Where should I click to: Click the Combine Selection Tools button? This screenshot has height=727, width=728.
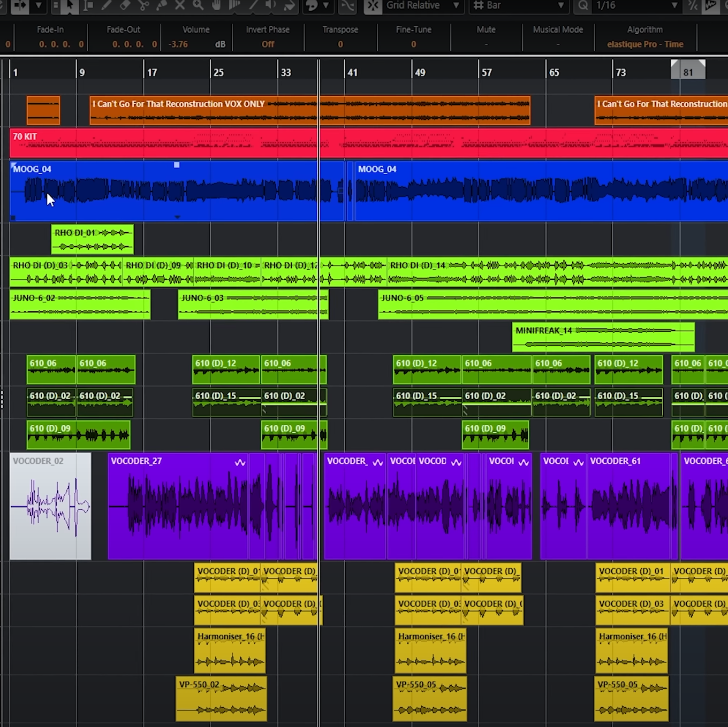[56, 5]
